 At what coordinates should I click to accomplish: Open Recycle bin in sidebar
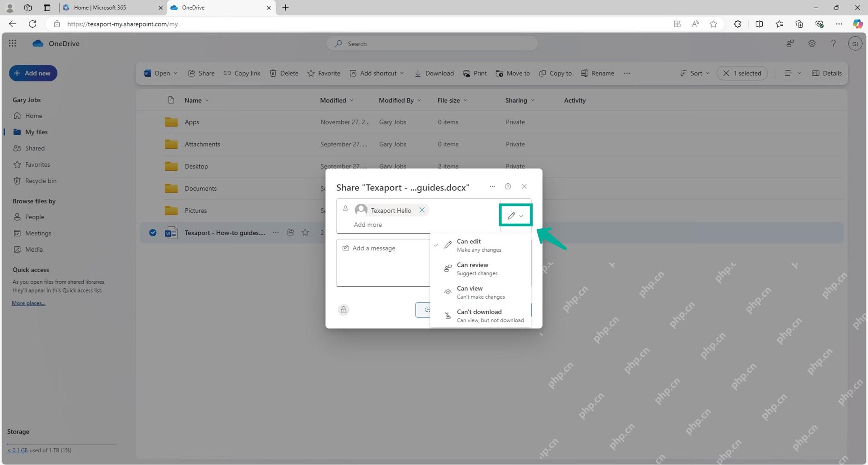point(35,181)
